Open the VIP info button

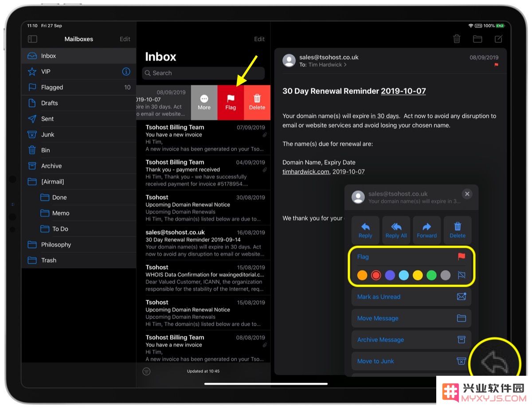tap(126, 72)
